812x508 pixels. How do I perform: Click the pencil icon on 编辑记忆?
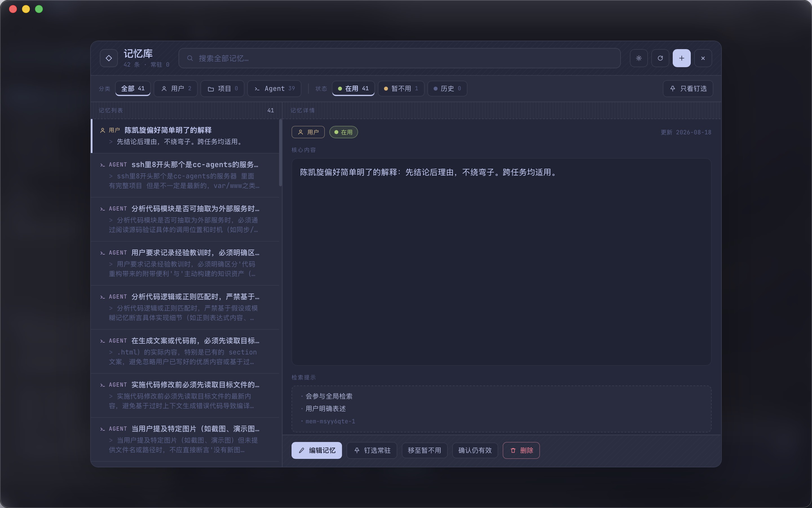pyautogui.click(x=301, y=450)
